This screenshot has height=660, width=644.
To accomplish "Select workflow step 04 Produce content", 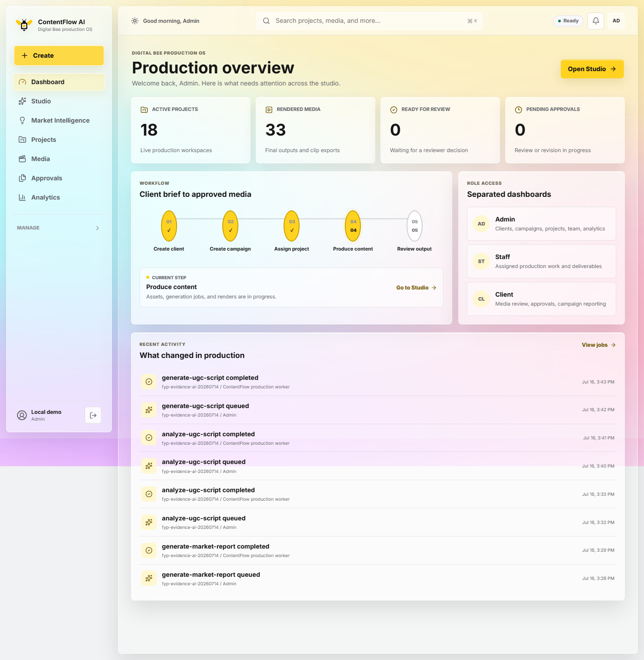I will [x=353, y=226].
